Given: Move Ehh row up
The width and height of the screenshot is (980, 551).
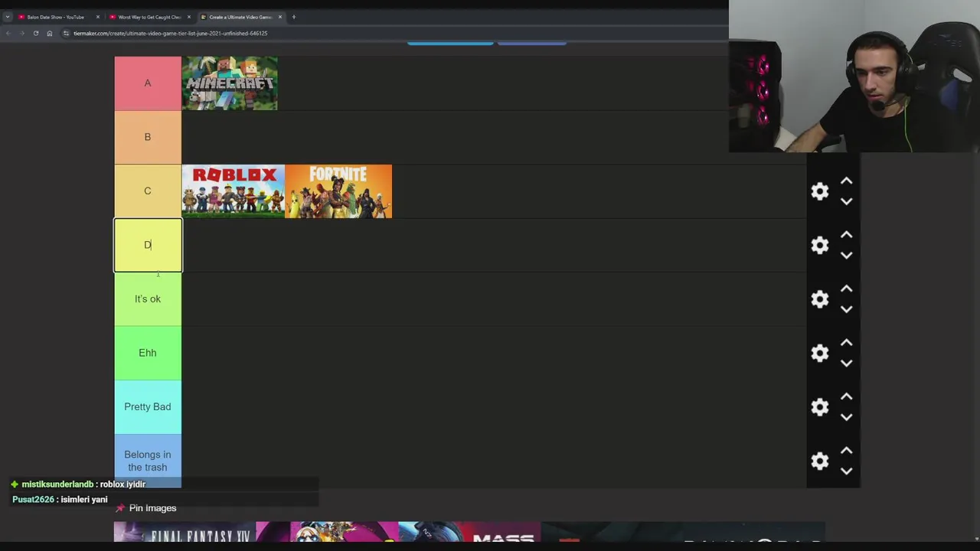Looking at the screenshot, I should tap(846, 343).
